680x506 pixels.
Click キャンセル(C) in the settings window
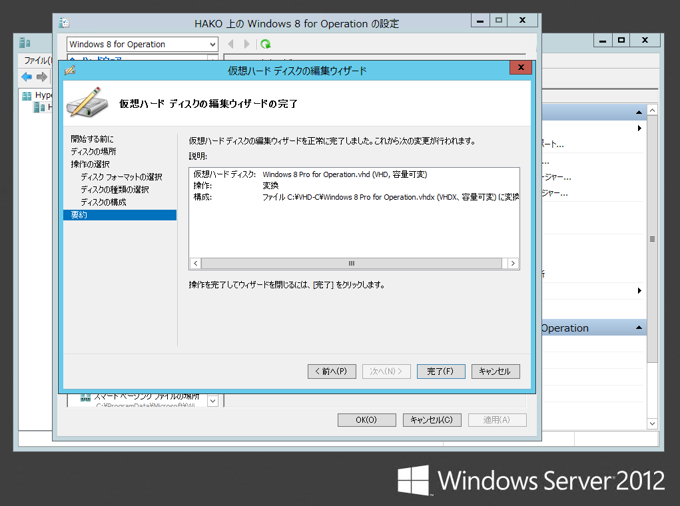tap(432, 420)
